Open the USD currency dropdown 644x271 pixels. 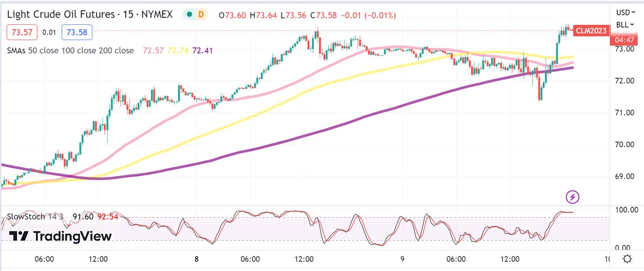[x=626, y=12]
